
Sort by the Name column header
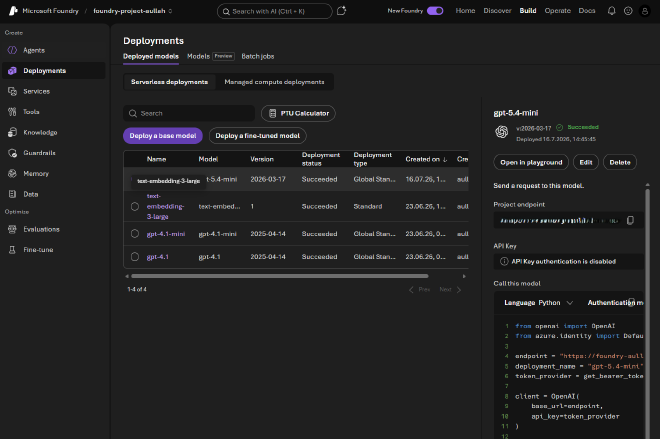tap(156, 160)
